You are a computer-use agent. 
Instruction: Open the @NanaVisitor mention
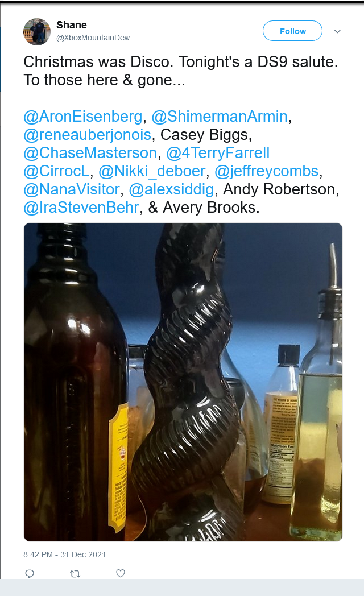click(72, 190)
